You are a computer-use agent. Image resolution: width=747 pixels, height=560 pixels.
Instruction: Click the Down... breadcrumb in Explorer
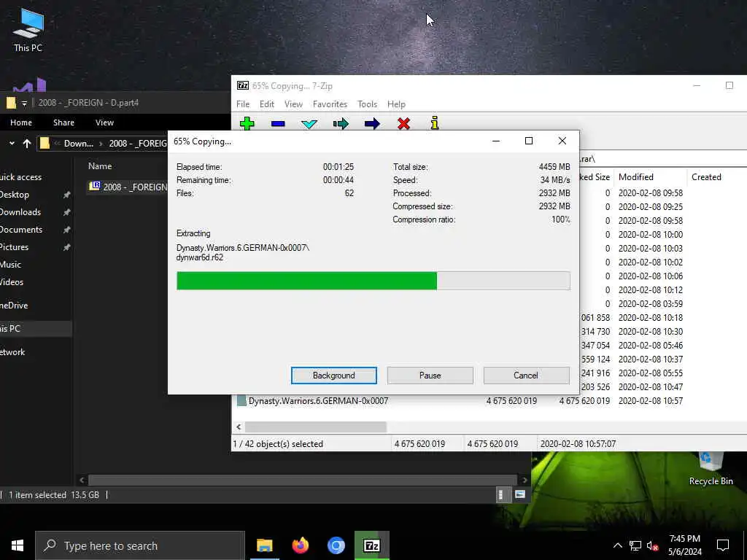click(79, 144)
